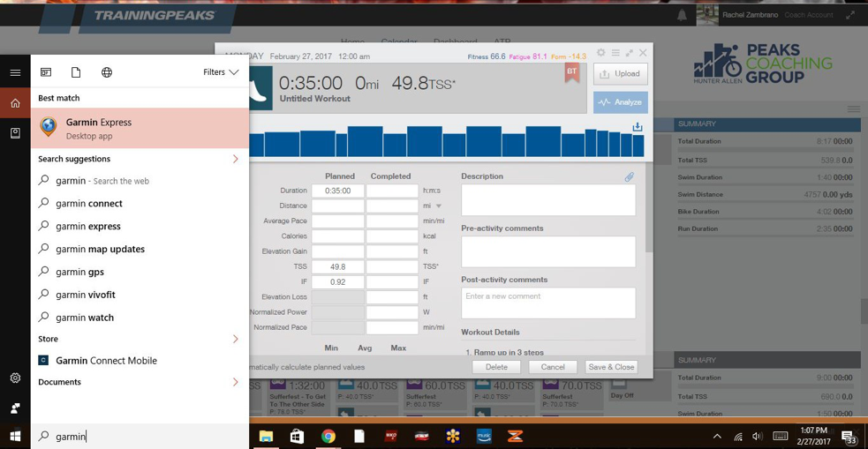Filter search results by Web globe icon
The width and height of the screenshot is (868, 449).
(107, 72)
